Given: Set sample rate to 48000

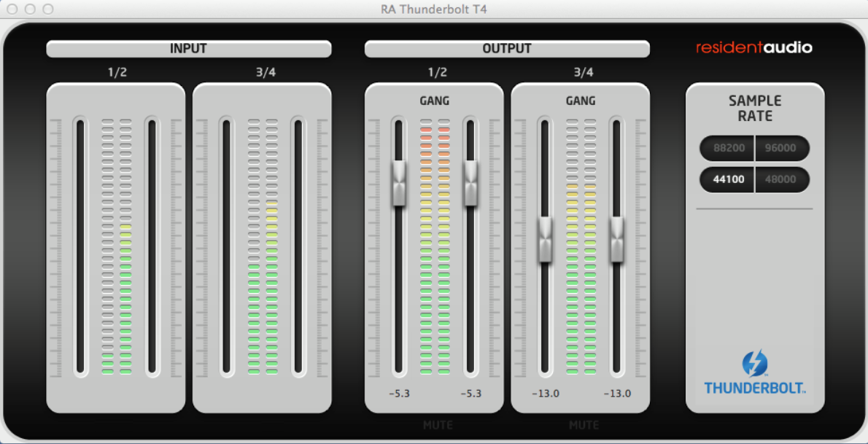Looking at the screenshot, I should tap(781, 179).
